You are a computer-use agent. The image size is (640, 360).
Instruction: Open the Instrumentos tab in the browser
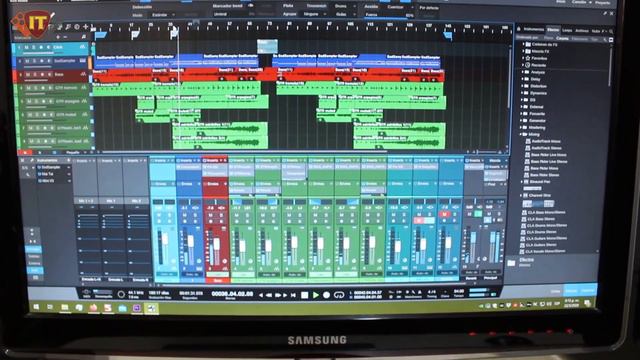(534, 29)
